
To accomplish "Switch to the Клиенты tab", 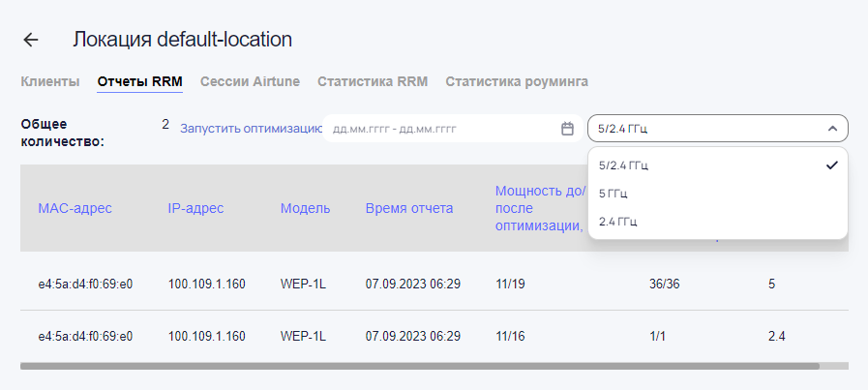I will click(x=49, y=81).
